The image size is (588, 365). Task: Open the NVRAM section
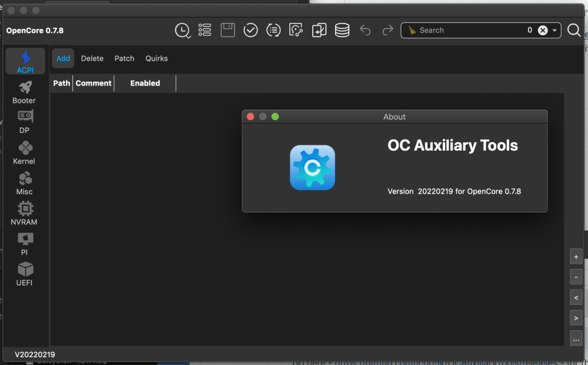pyautogui.click(x=24, y=214)
